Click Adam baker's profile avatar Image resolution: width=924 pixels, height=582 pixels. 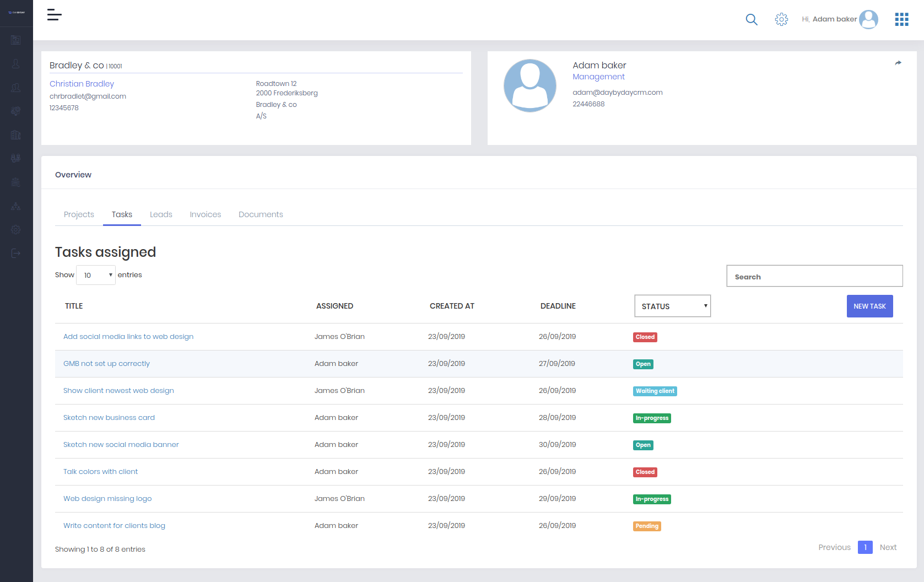click(869, 19)
